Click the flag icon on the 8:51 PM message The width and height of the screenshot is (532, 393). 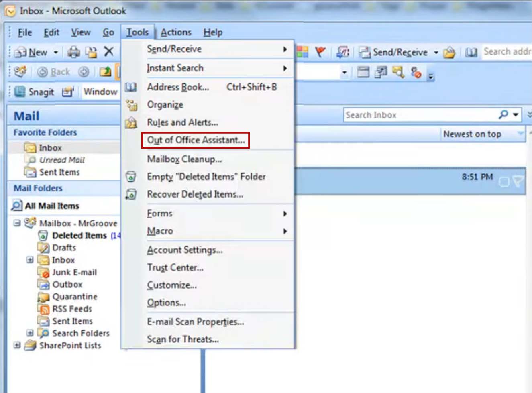point(518,181)
